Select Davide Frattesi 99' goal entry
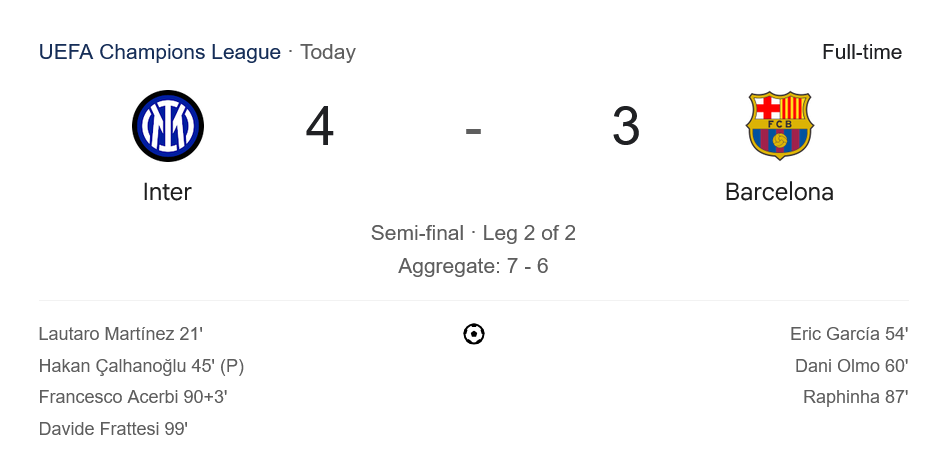The width and height of the screenshot is (948, 459). point(113,429)
